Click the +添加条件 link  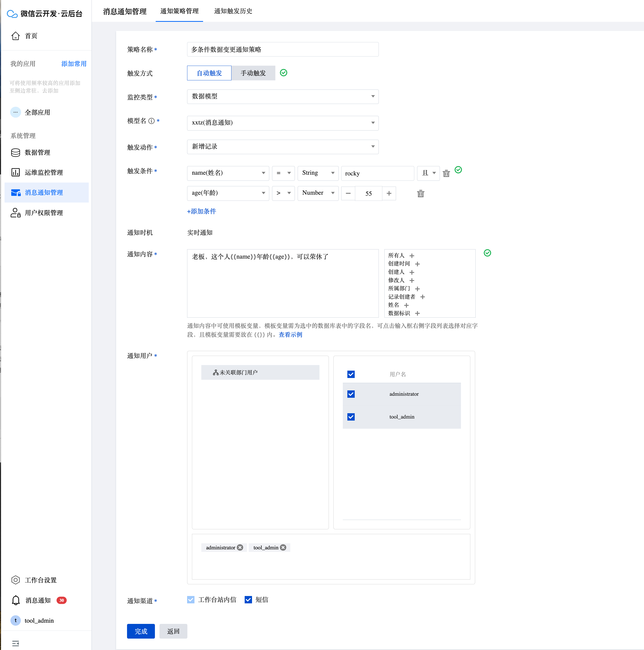tap(202, 211)
